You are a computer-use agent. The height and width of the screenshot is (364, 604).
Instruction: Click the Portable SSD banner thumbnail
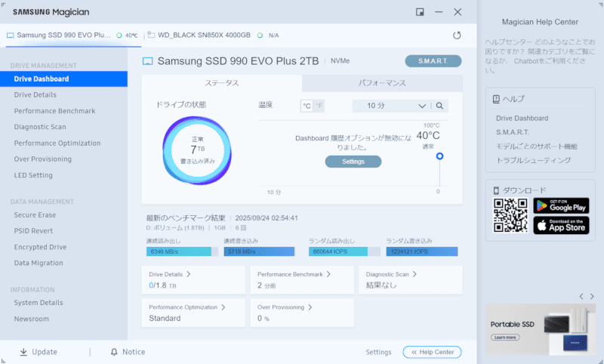[x=539, y=329]
